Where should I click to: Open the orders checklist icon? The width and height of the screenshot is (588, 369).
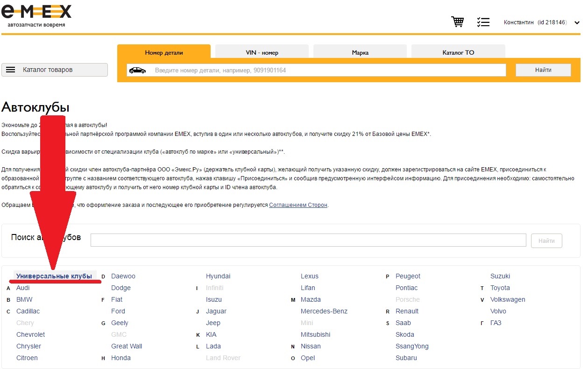coord(483,22)
